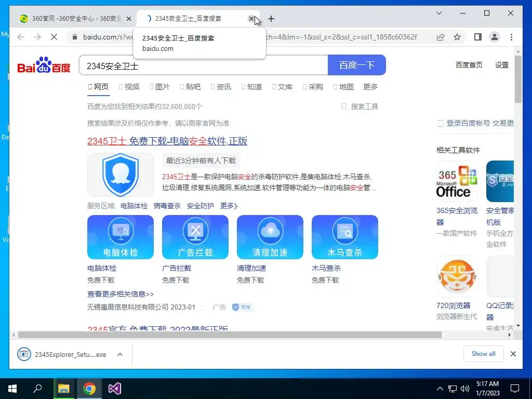Stop loading the page
The image size is (532, 399).
54,37
